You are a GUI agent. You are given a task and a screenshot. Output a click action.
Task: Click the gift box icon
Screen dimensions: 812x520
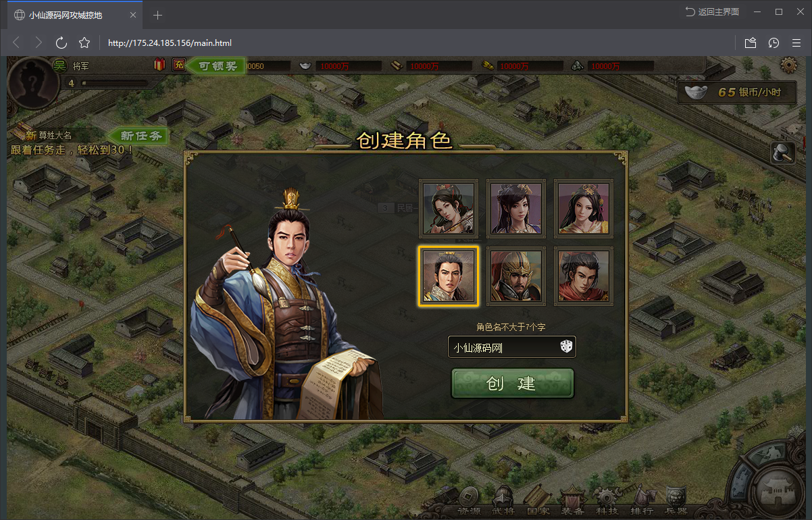coord(159,65)
